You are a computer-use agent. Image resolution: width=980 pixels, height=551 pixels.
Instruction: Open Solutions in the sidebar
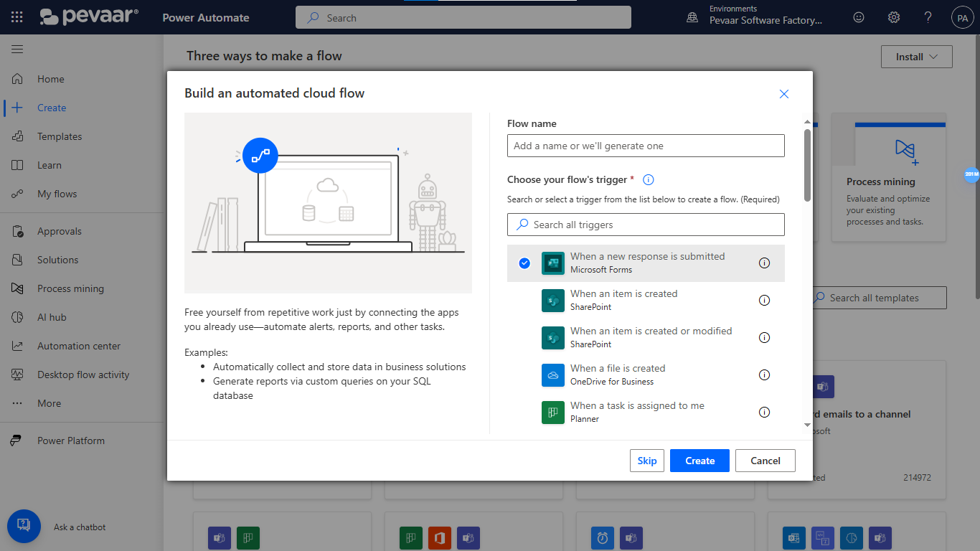57,260
